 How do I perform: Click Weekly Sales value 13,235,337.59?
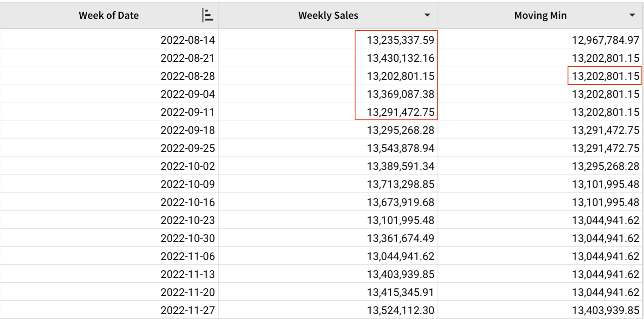click(x=400, y=40)
